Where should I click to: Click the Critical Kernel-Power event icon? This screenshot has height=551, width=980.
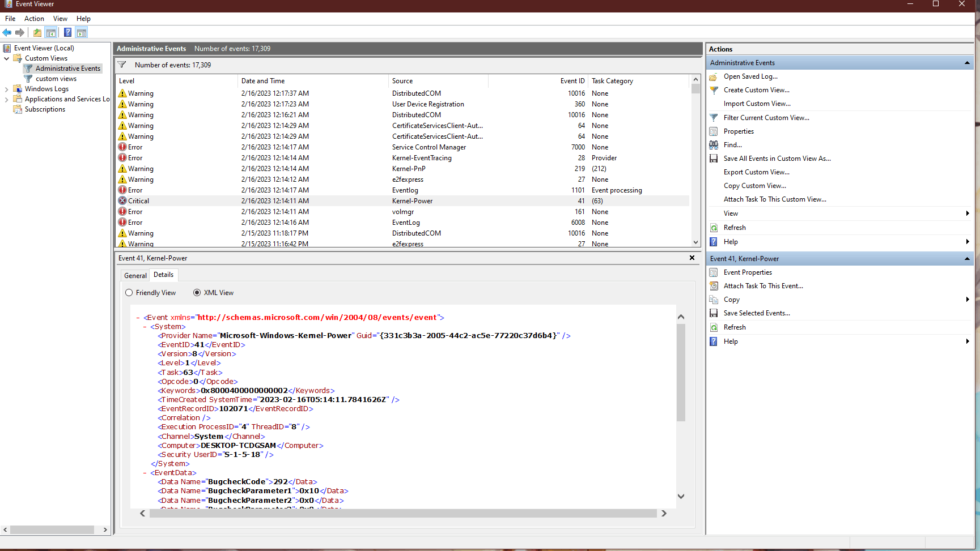122,201
